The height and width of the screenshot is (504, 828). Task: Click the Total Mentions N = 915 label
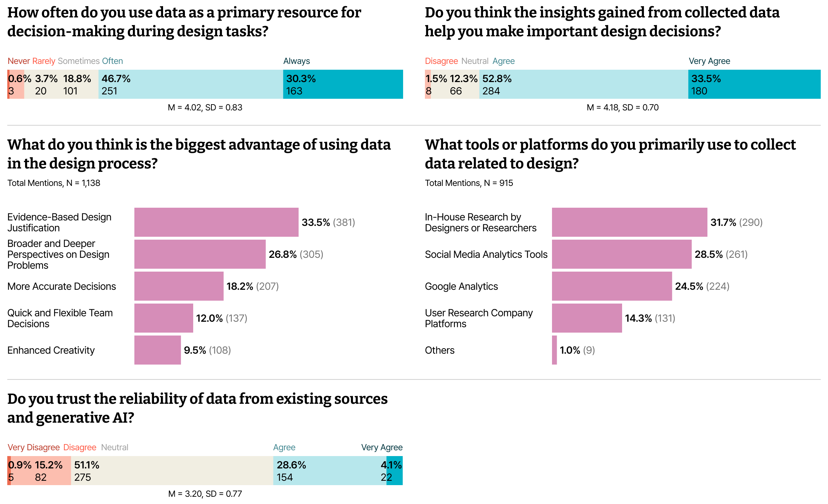pyautogui.click(x=469, y=183)
